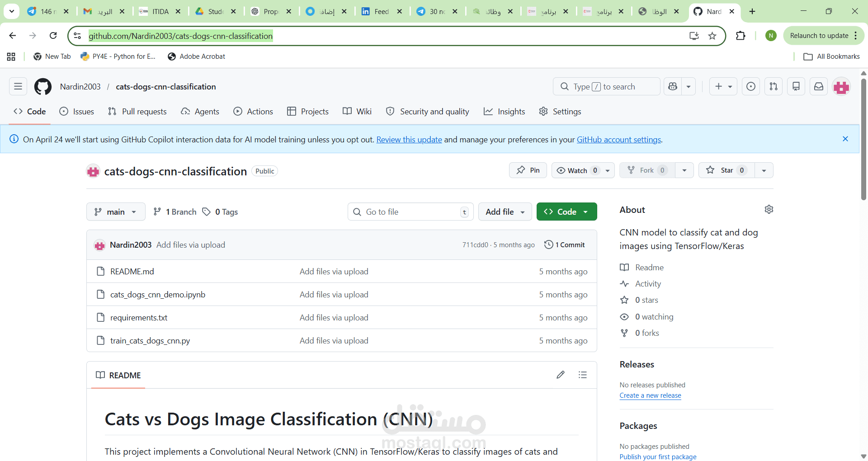Image resolution: width=868 pixels, height=461 pixels.
Task: Open the Activity link in About
Action: (648, 284)
